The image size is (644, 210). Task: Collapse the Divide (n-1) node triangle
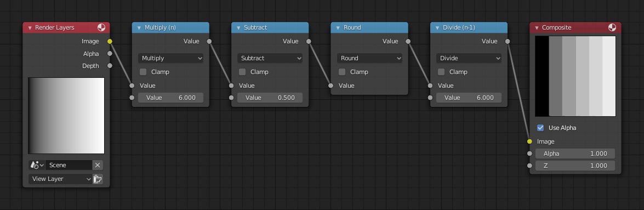tap(437, 28)
